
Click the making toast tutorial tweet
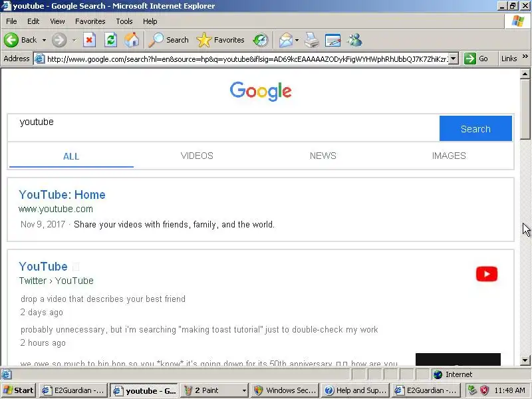199,329
